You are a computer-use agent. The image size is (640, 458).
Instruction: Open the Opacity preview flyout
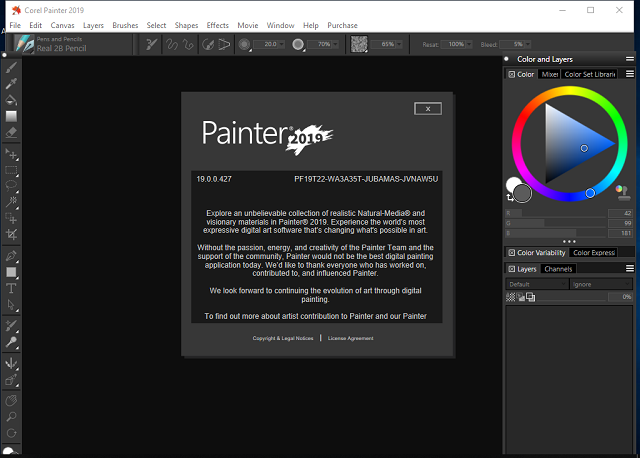coord(298,44)
